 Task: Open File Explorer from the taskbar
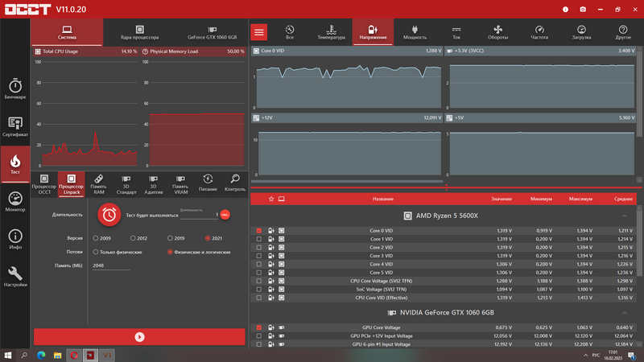coord(57,355)
